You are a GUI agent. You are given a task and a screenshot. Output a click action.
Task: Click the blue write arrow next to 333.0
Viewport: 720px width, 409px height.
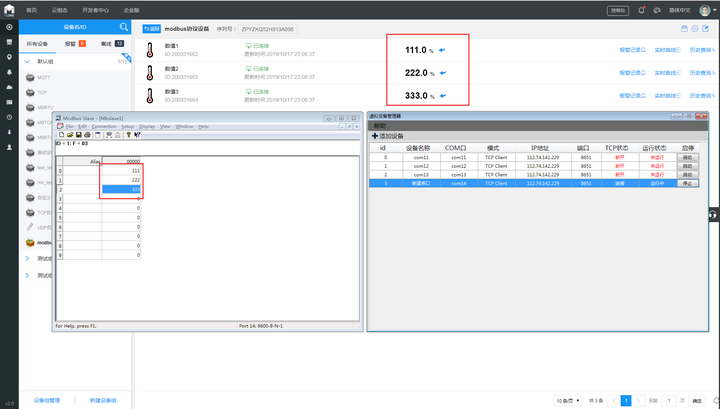(443, 96)
